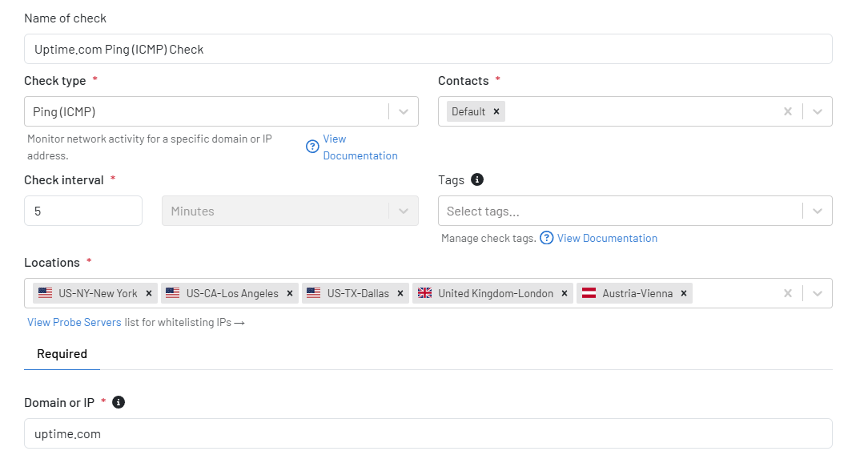The height and width of the screenshot is (463, 868).
Task: Clear all selected contacts
Action: pyautogui.click(x=788, y=111)
